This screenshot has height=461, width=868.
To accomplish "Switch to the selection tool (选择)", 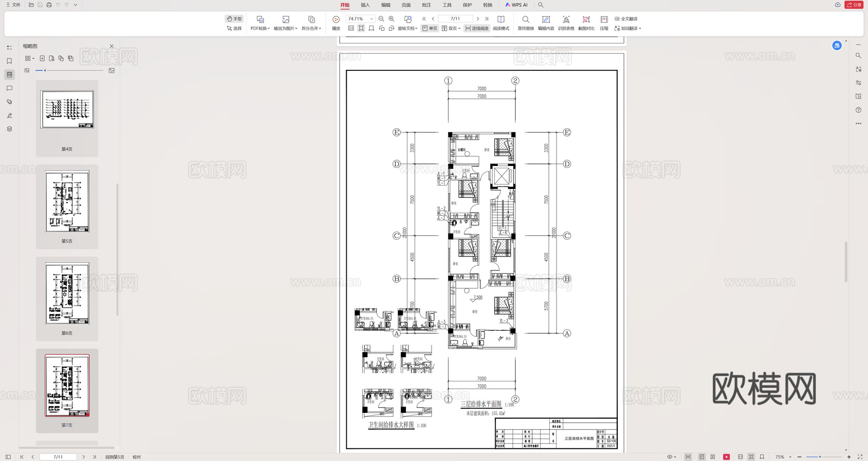I will [x=234, y=28].
